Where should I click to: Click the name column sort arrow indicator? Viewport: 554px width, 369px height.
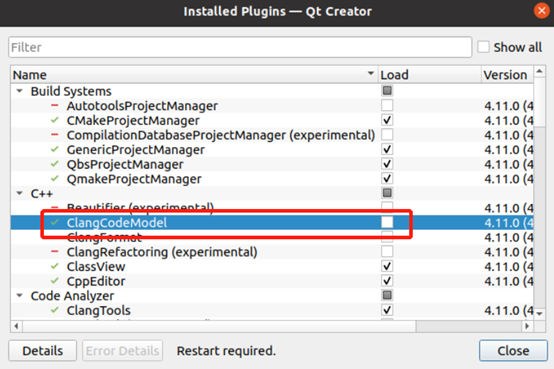click(x=370, y=73)
